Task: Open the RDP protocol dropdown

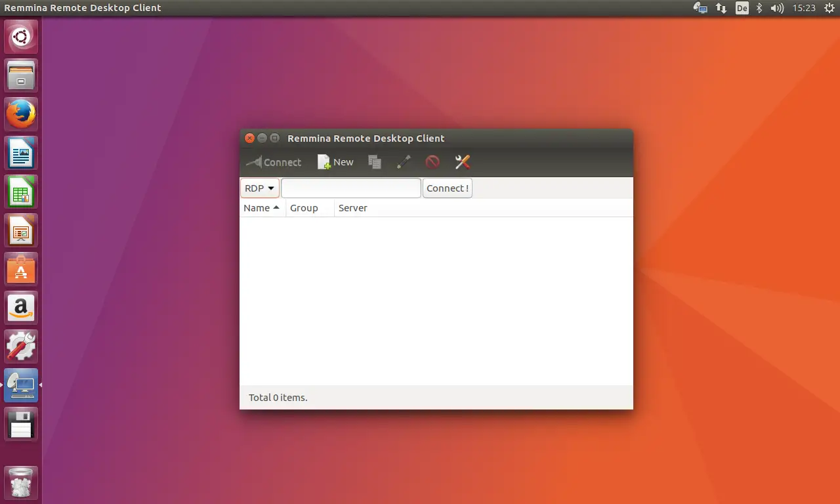Action: pos(259,188)
